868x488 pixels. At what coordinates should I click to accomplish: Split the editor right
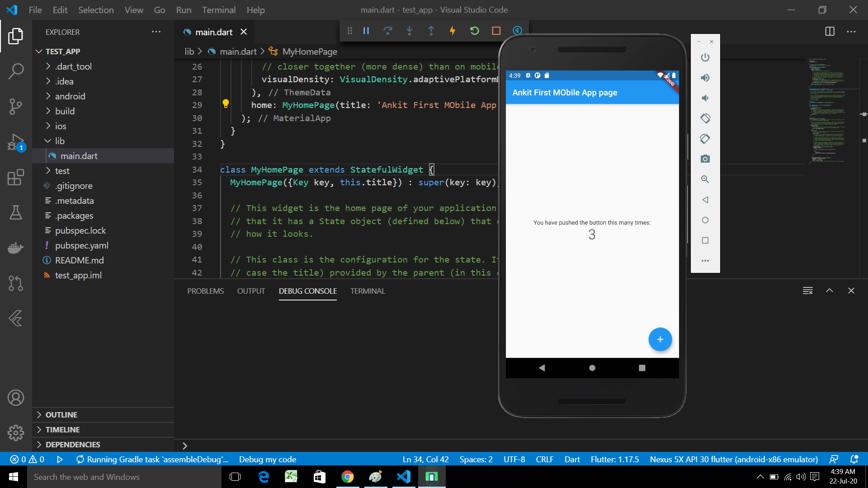(830, 32)
